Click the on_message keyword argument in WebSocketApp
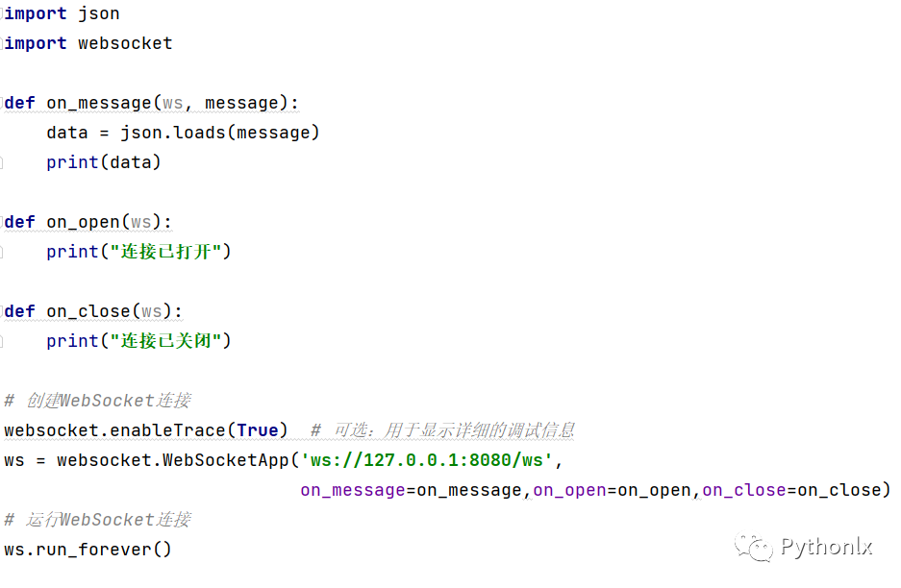 point(353,490)
